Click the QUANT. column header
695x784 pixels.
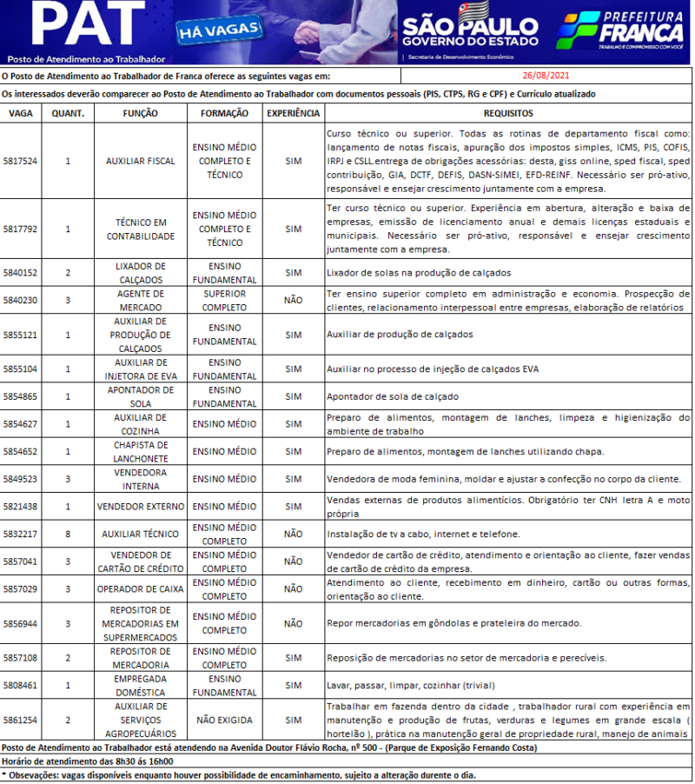tap(68, 114)
